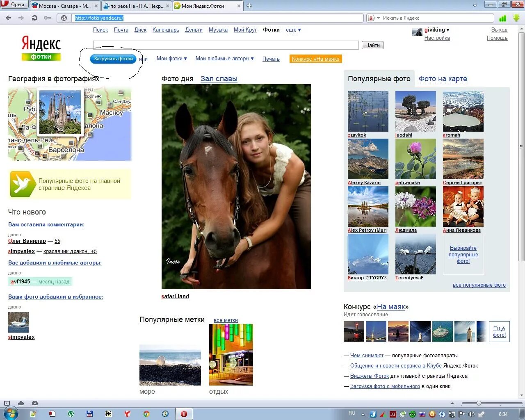Open the site info globe icon
Image resolution: width=525 pixels, height=420 pixels.
pyautogui.click(x=64, y=18)
